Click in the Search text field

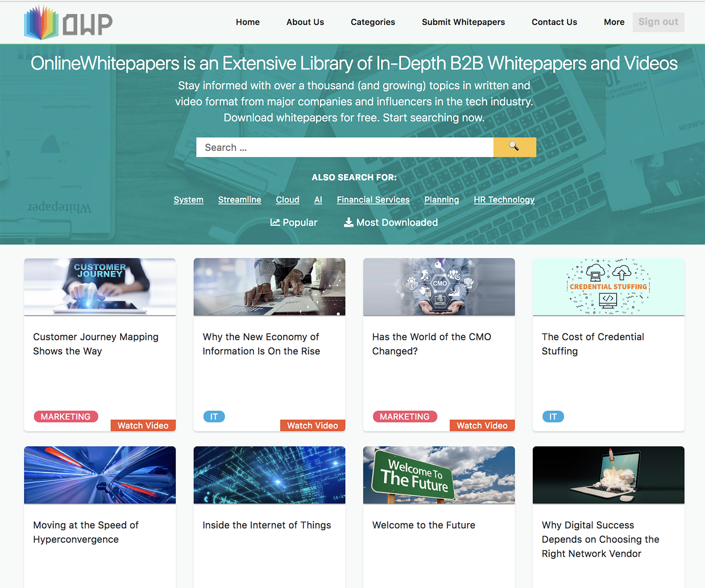tap(344, 147)
